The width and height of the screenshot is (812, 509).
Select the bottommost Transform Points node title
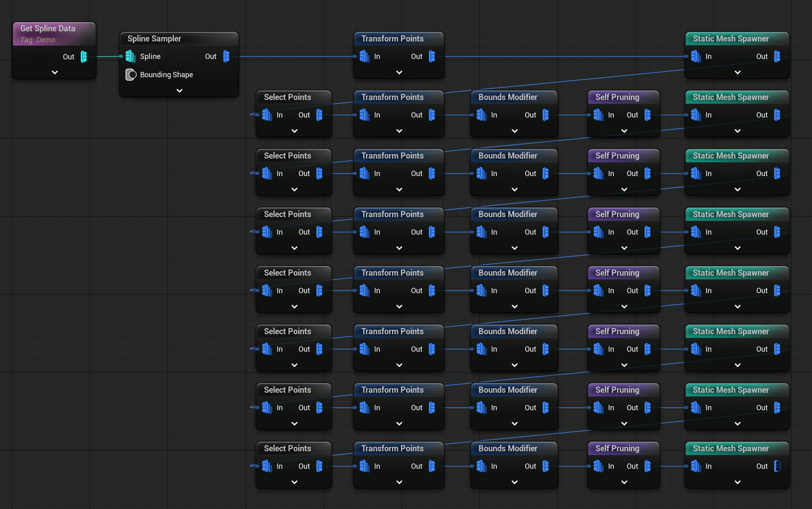click(x=392, y=448)
